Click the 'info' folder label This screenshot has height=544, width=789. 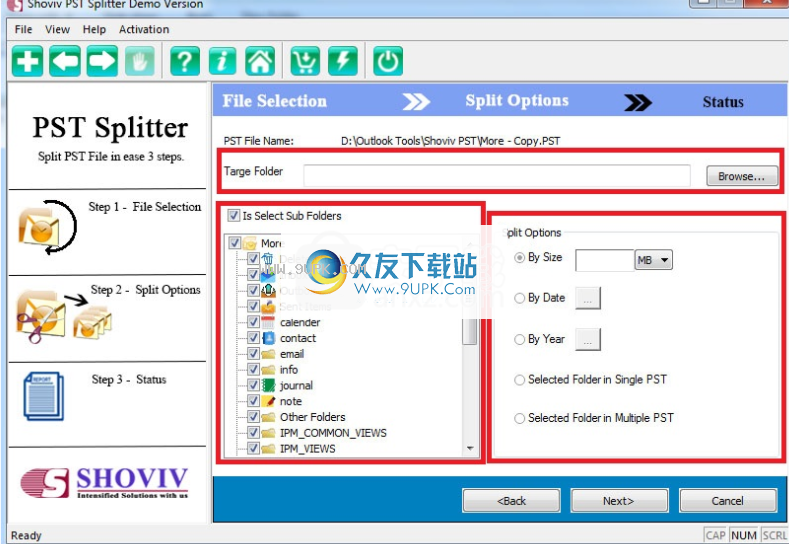click(x=289, y=370)
